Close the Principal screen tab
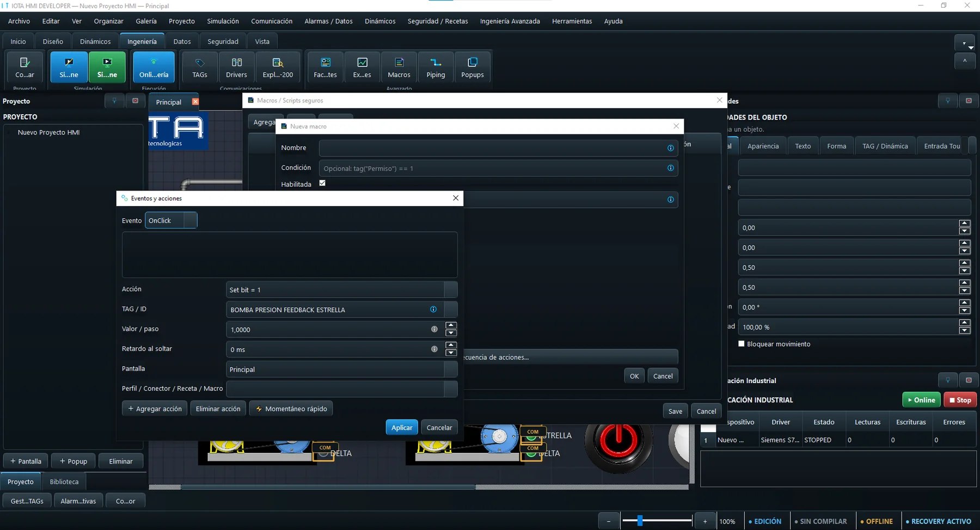980x530 pixels. [x=195, y=102]
